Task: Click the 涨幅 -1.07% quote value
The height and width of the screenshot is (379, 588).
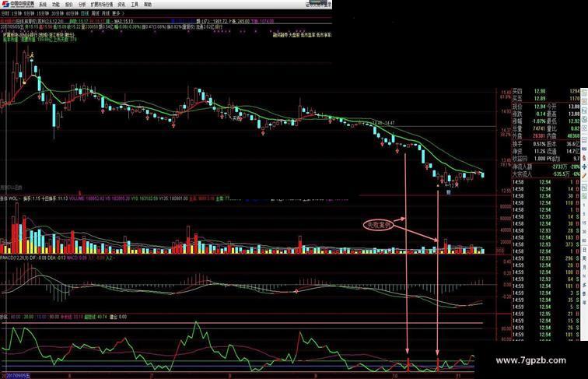Action: [x=538, y=121]
